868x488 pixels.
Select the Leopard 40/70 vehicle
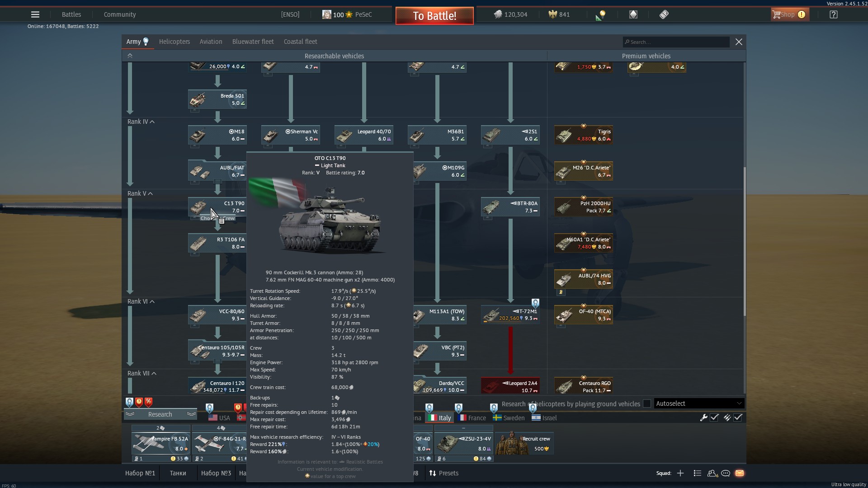[364, 135]
